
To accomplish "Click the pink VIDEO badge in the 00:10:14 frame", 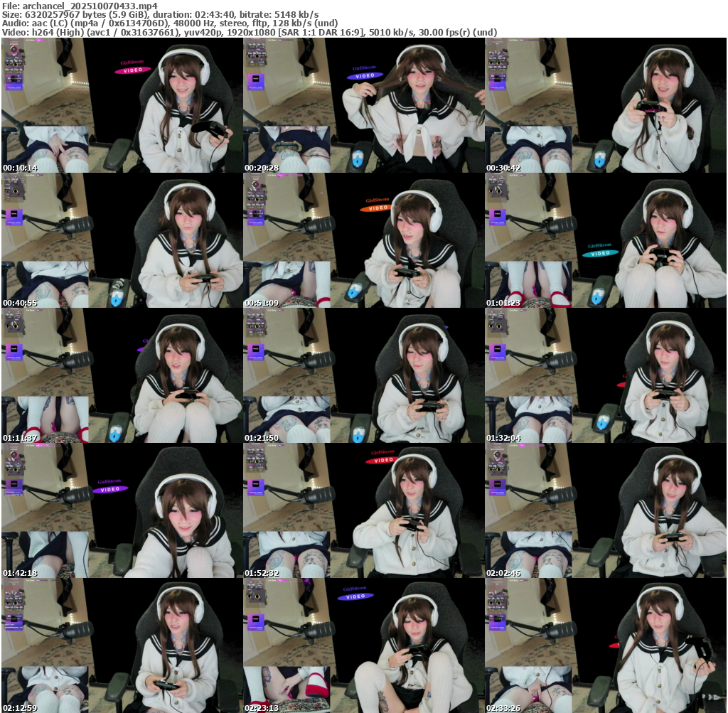I will [x=133, y=70].
